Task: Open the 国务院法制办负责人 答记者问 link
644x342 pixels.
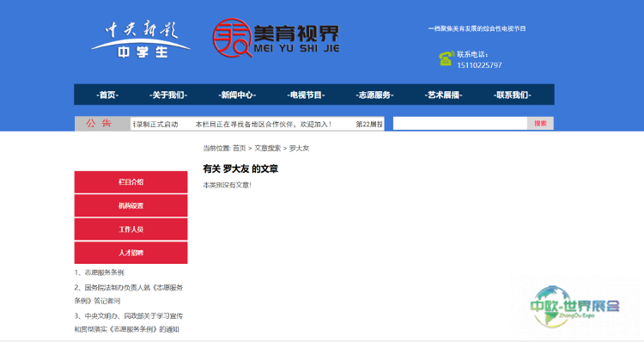Action: pos(129,294)
